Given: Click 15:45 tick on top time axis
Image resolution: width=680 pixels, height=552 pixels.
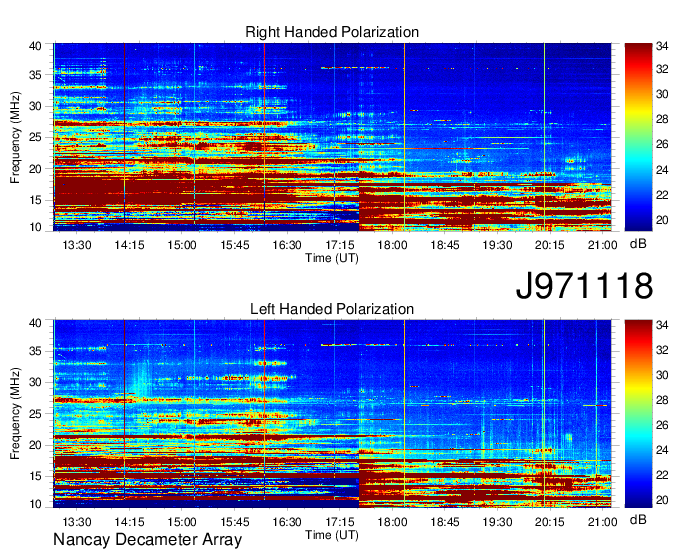Looking at the screenshot, I should pos(235,245).
